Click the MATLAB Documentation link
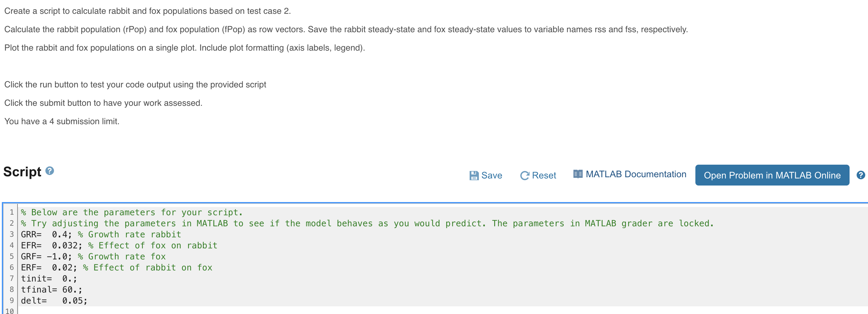 click(x=636, y=174)
